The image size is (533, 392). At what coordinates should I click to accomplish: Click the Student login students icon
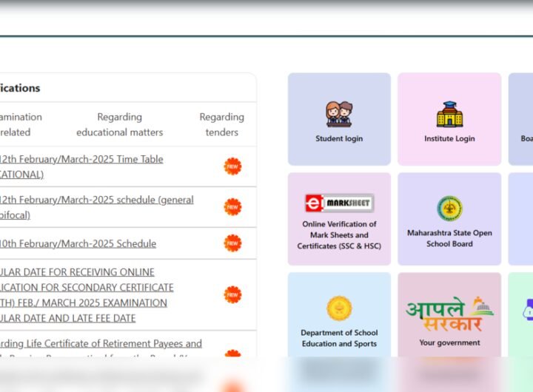pos(339,115)
